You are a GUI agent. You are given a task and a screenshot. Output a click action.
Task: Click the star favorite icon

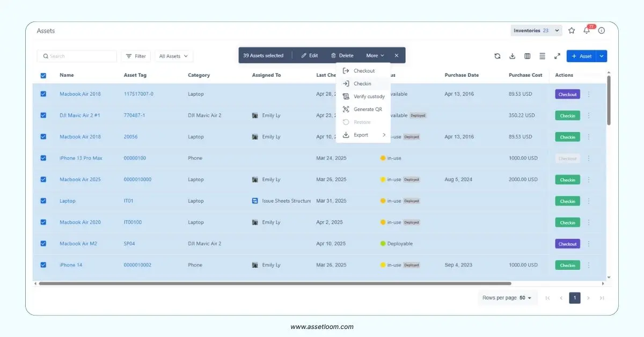pos(572,31)
